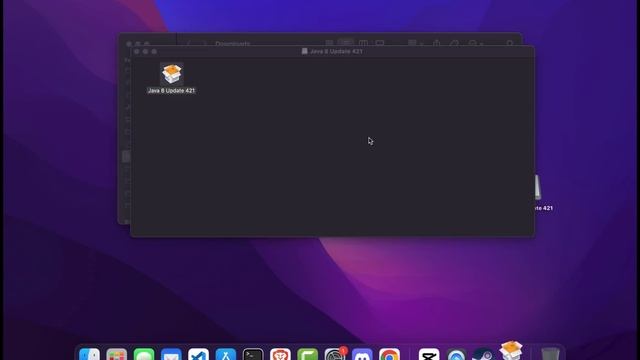Open the Action menu in Downloads window toolbar
640x360 pixels.
(476, 43)
